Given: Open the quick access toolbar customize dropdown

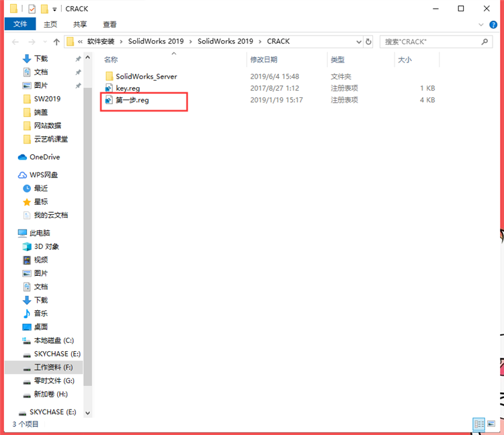Looking at the screenshot, I should coord(54,9).
